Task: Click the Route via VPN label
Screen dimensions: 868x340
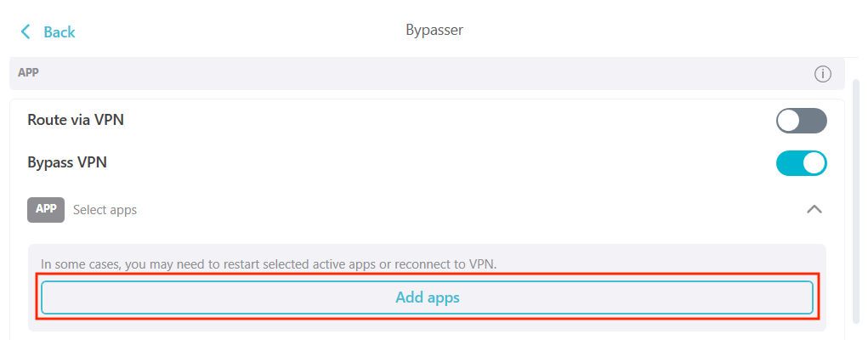Action: tap(76, 121)
